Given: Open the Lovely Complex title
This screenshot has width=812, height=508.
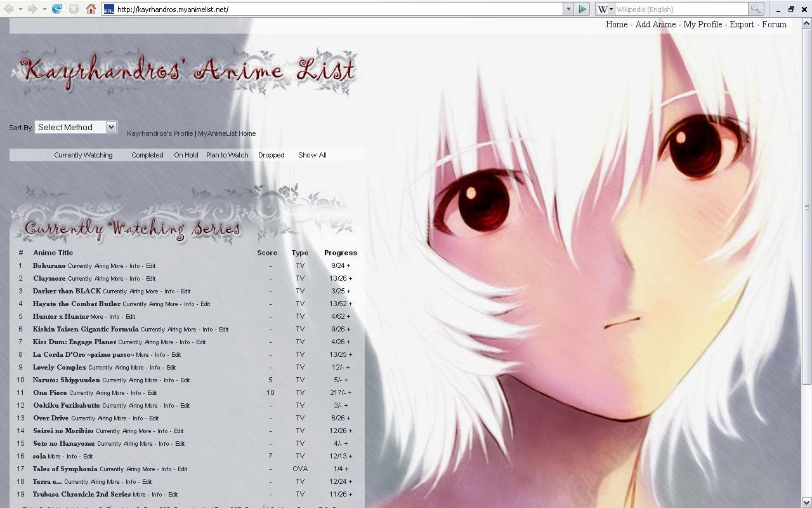Looking at the screenshot, I should [x=60, y=367].
